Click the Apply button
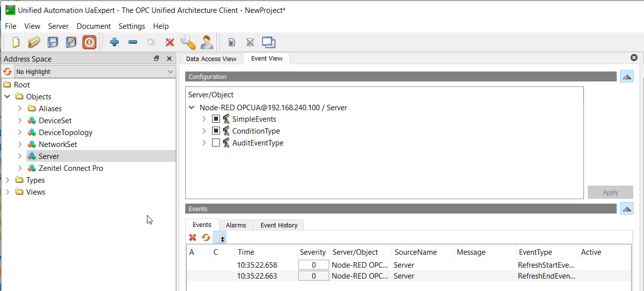Viewport: 644px width, 291px height. [610, 193]
